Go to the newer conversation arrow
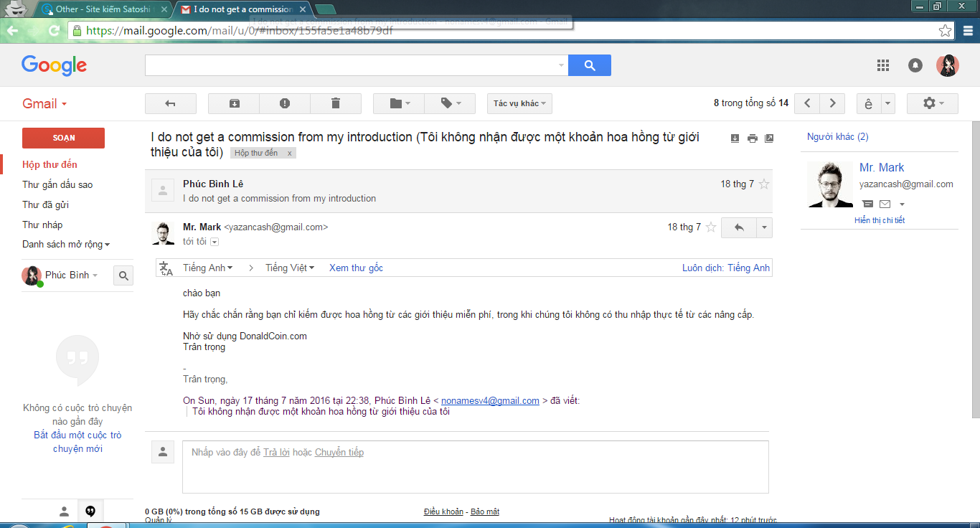The height and width of the screenshot is (528, 980). [x=807, y=103]
